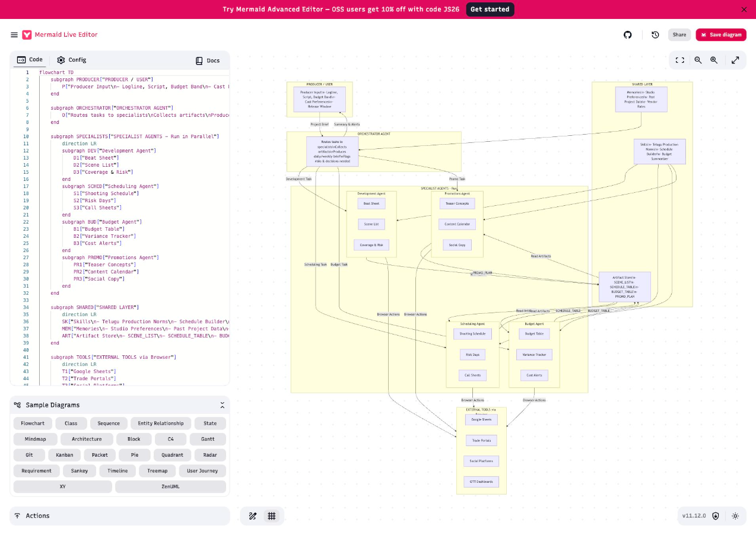Load the Gantt sample diagram
The height and width of the screenshot is (535, 756).
[x=208, y=439]
